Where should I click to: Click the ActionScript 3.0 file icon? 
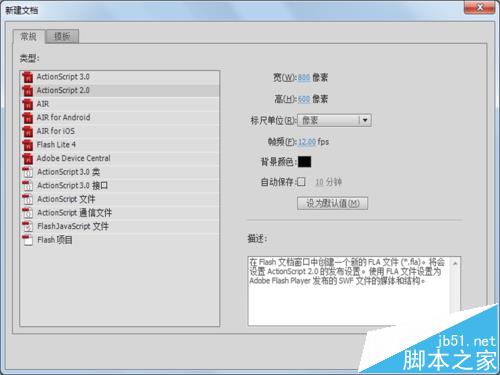tap(28, 77)
